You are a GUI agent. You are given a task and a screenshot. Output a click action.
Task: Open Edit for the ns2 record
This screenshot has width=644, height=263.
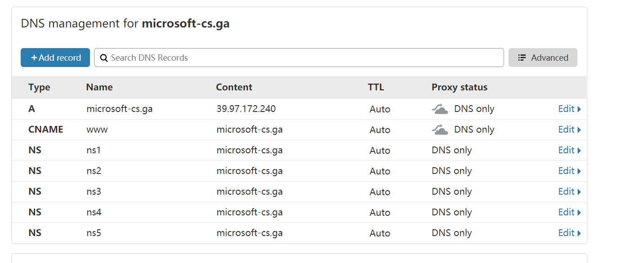tap(569, 171)
